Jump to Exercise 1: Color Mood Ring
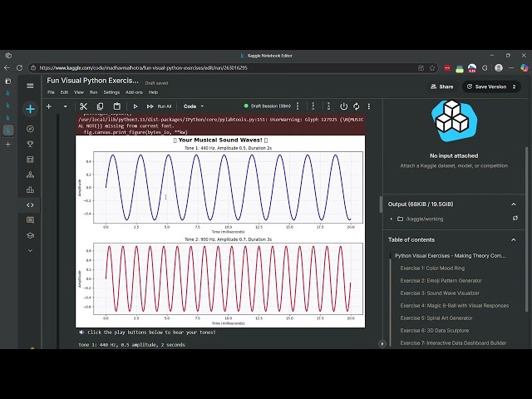 [x=432, y=268]
